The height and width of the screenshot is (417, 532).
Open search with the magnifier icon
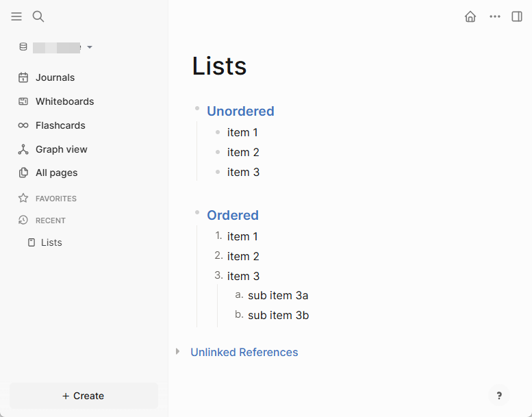pos(38,16)
